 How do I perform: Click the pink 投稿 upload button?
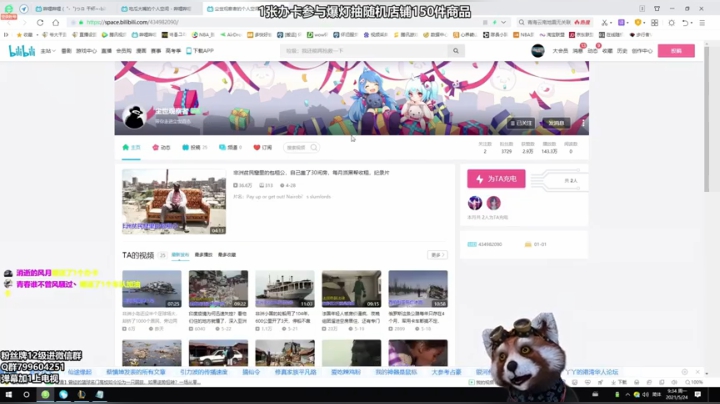click(x=676, y=51)
